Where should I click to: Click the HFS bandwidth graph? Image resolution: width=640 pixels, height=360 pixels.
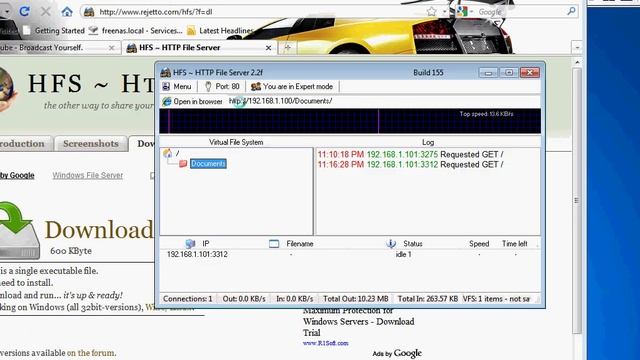pyautogui.click(x=350, y=121)
